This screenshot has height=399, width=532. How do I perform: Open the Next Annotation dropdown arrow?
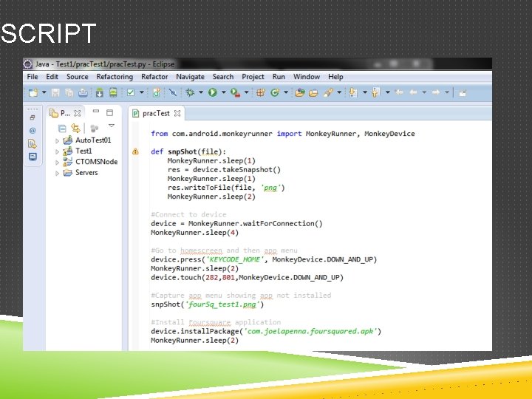coord(365,92)
